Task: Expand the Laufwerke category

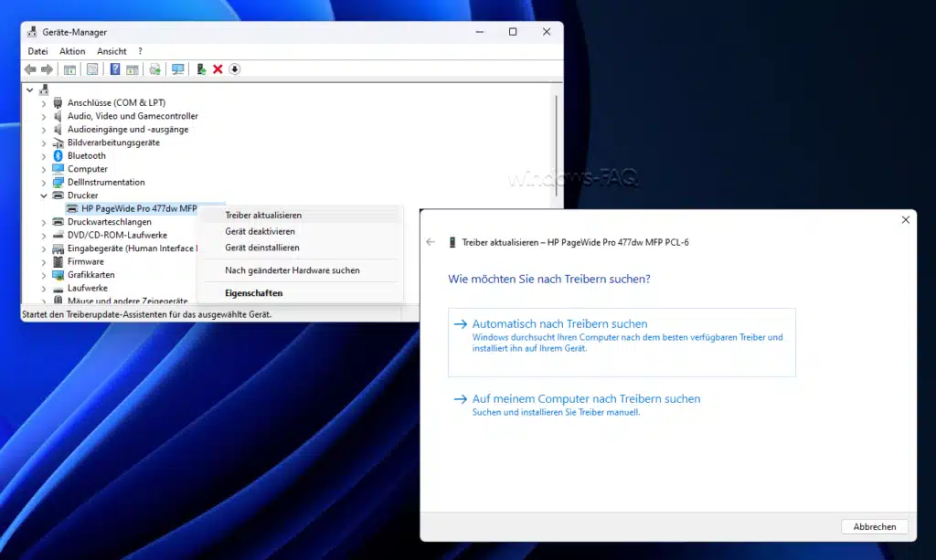Action: click(x=44, y=288)
